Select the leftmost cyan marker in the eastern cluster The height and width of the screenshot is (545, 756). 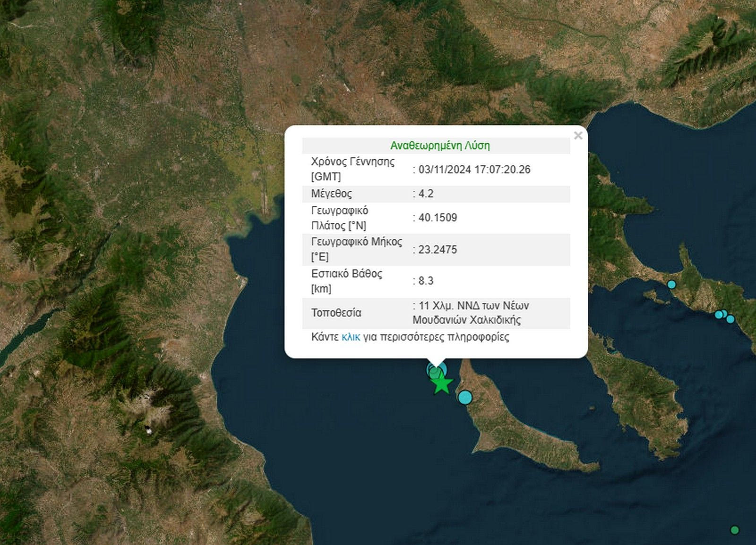point(719,315)
